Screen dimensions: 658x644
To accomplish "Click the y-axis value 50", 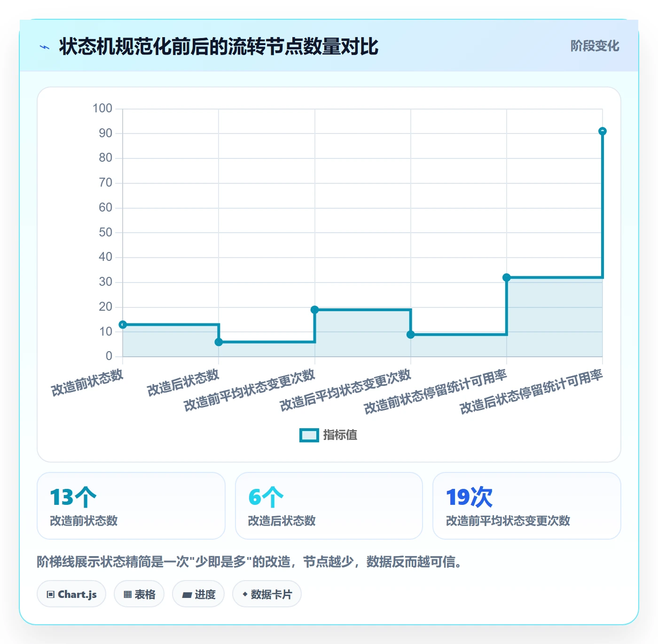I will pos(106,232).
